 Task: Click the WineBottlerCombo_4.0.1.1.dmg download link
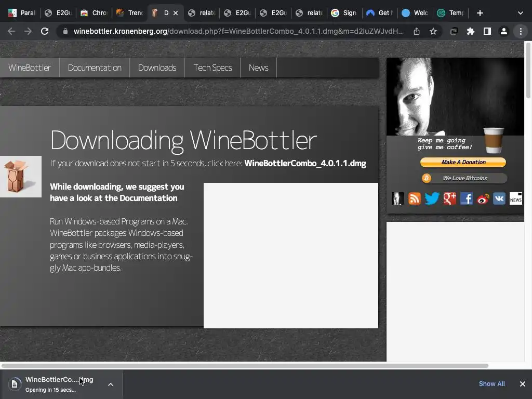305,164
